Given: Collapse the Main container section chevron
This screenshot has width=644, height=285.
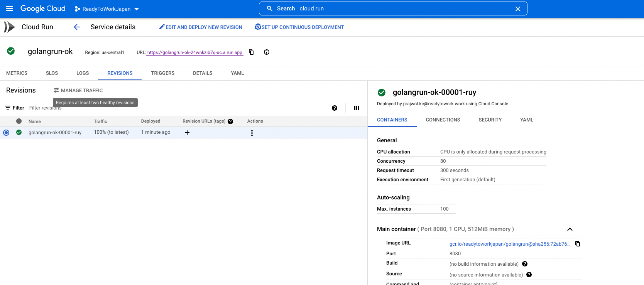Looking at the screenshot, I should pos(570,229).
